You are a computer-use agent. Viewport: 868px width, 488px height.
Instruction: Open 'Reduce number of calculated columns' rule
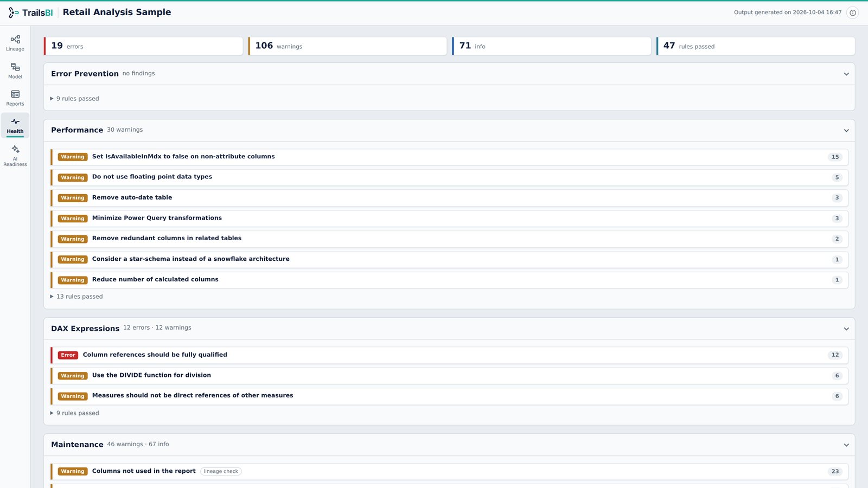449,280
